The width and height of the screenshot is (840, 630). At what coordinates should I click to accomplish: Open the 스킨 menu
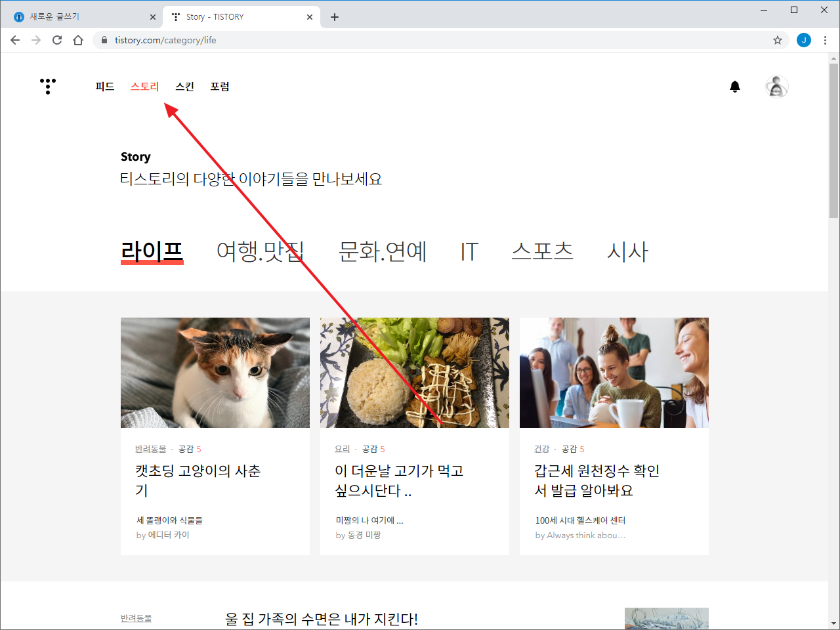[x=185, y=87]
